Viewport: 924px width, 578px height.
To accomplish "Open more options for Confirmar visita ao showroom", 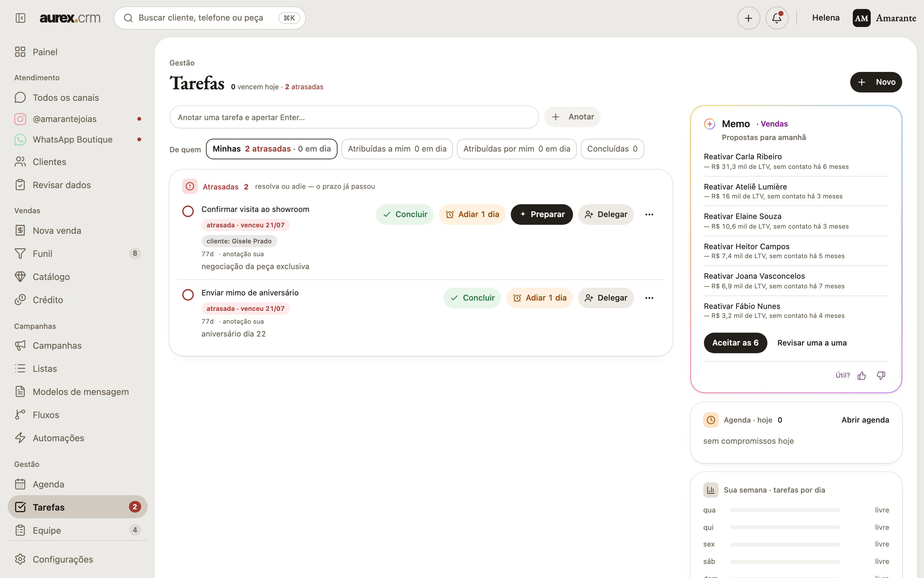I will pos(649,215).
